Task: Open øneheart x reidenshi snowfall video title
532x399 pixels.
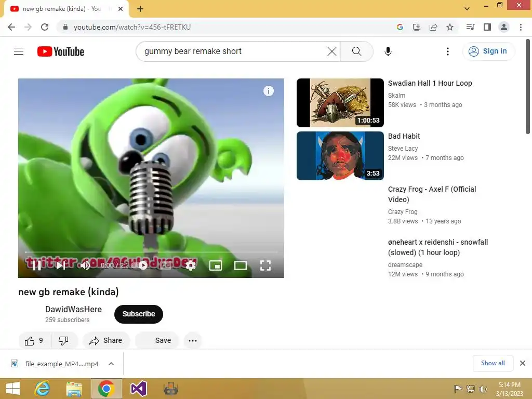Action: pos(438,247)
